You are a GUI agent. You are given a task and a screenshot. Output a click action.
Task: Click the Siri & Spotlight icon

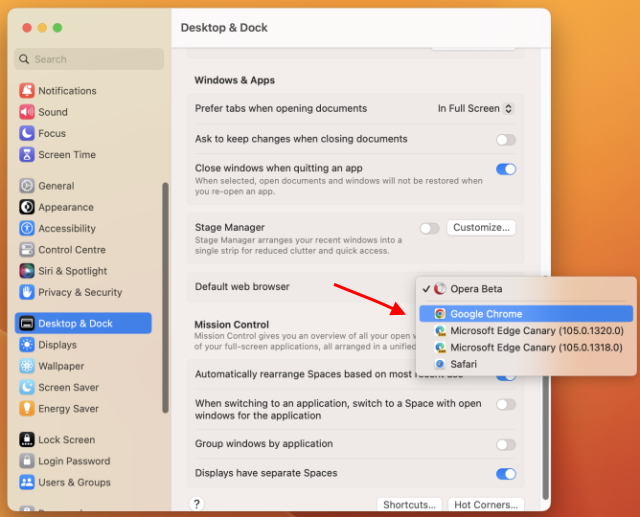coord(27,271)
